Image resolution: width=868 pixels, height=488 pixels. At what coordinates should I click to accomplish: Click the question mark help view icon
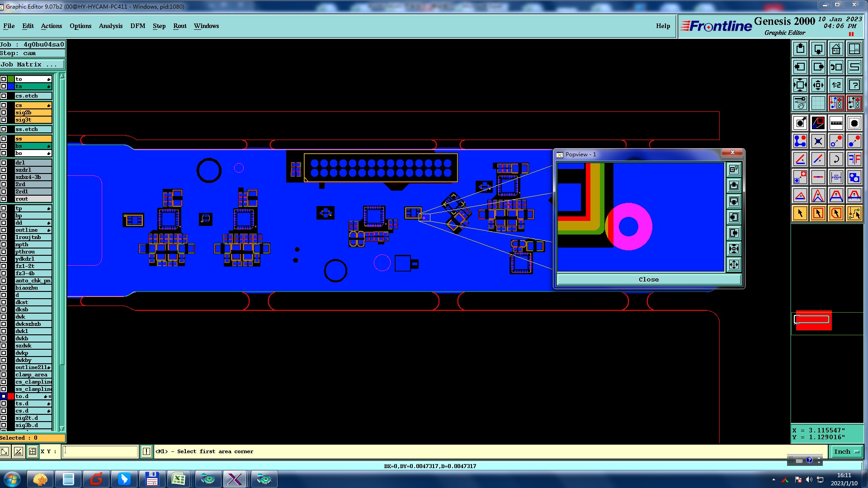tap(854, 85)
